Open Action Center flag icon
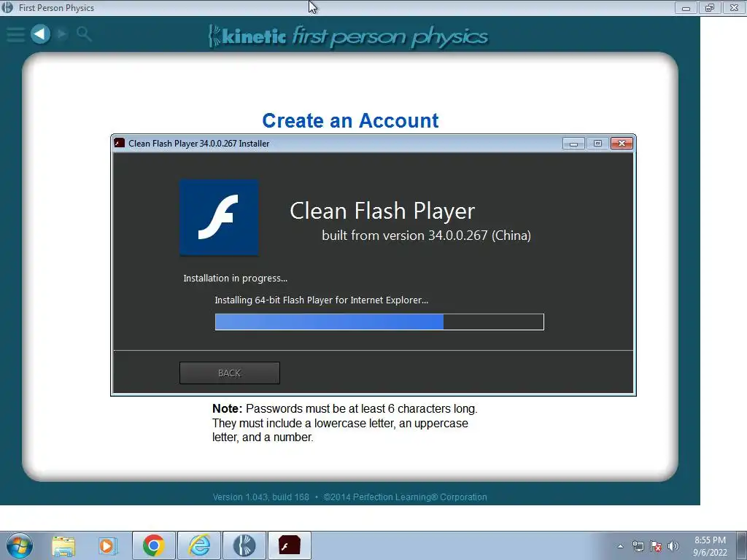This screenshot has height=560, width=747. 656,546
